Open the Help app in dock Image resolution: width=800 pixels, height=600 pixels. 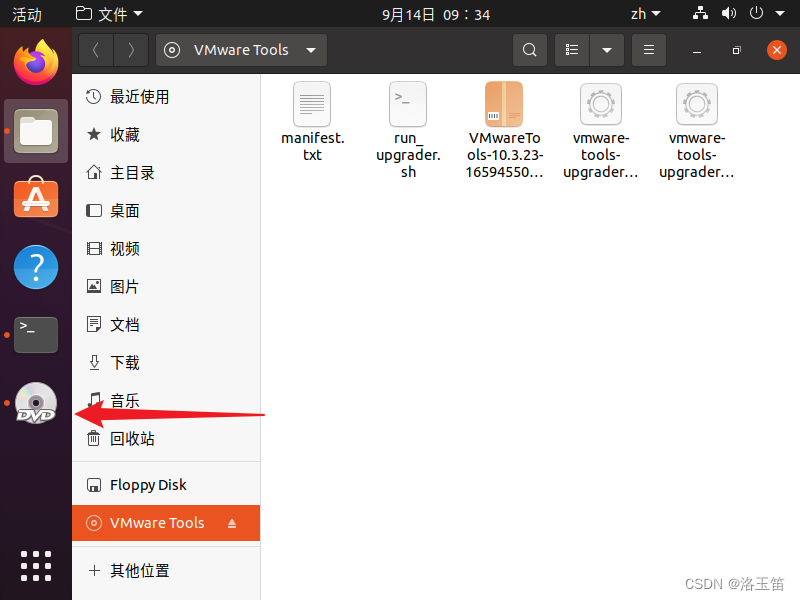pos(36,267)
